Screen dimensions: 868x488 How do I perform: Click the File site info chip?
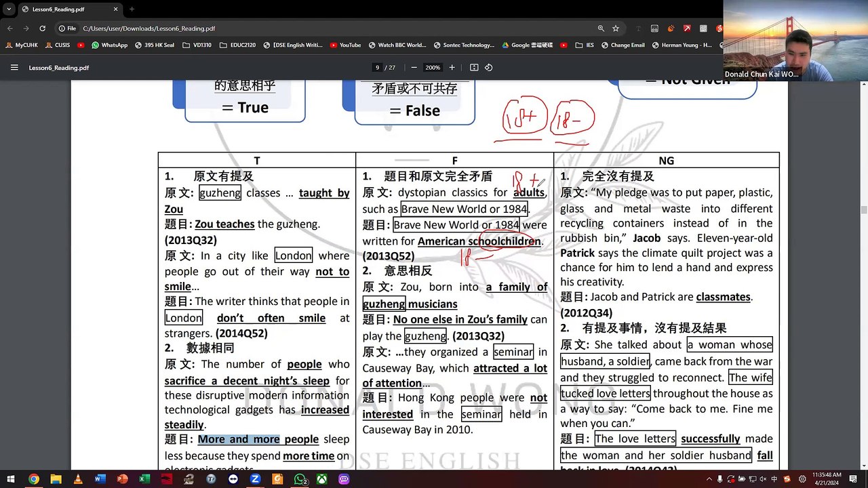(x=68, y=28)
